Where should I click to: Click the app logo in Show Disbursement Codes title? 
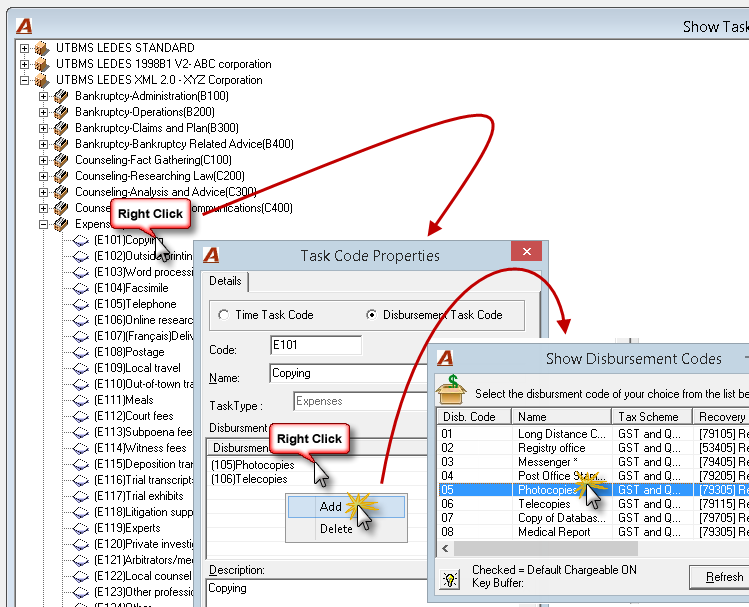point(445,358)
